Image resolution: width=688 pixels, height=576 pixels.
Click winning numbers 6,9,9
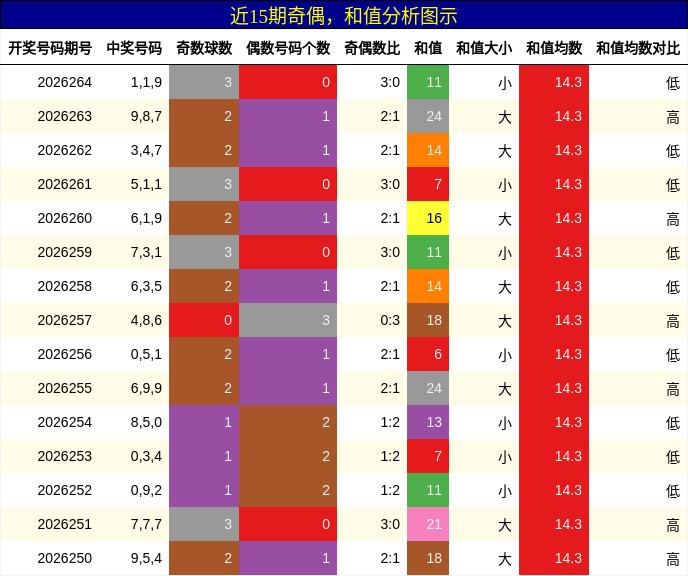pyautogui.click(x=146, y=388)
